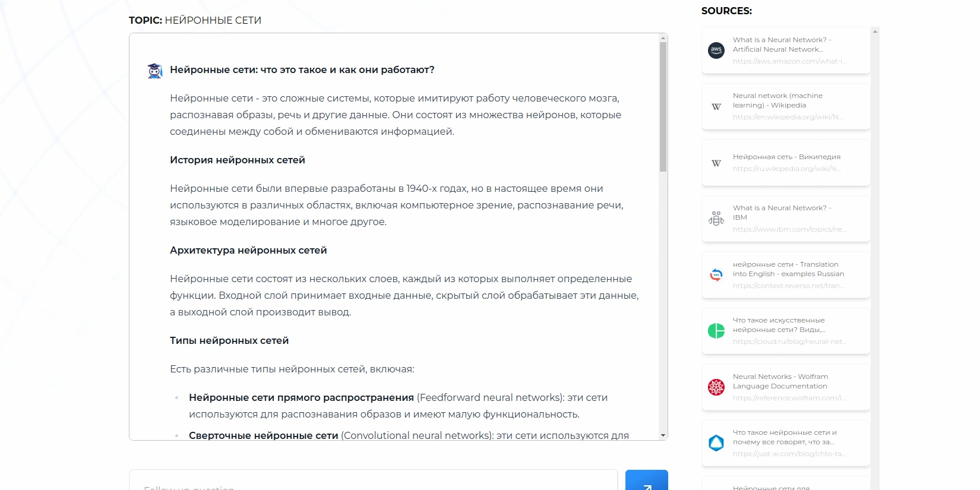The image size is (980, 490).
Task: Click the answer panel scroll down arrow
Action: (663, 435)
